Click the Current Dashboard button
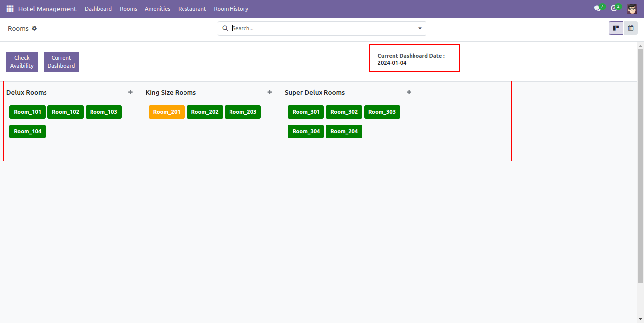644x323 pixels. [x=61, y=62]
